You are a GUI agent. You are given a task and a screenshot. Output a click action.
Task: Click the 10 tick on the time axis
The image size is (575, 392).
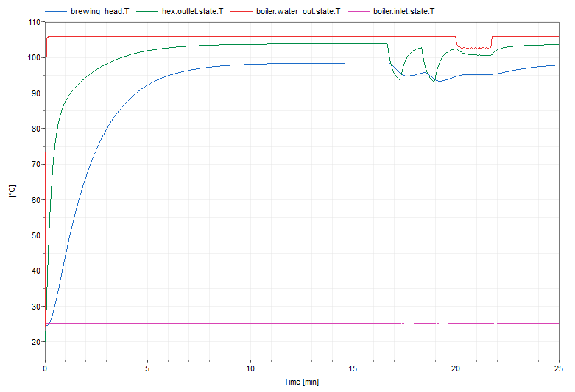click(x=251, y=368)
